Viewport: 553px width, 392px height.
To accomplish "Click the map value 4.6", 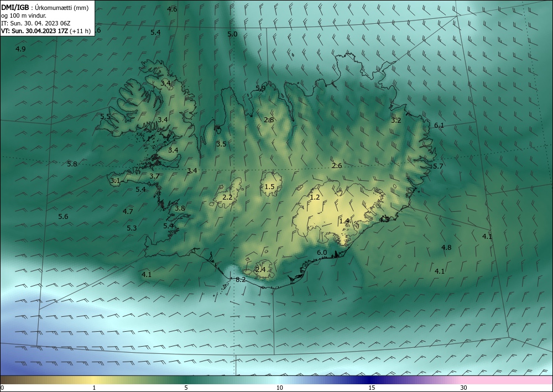I will (x=172, y=9).
